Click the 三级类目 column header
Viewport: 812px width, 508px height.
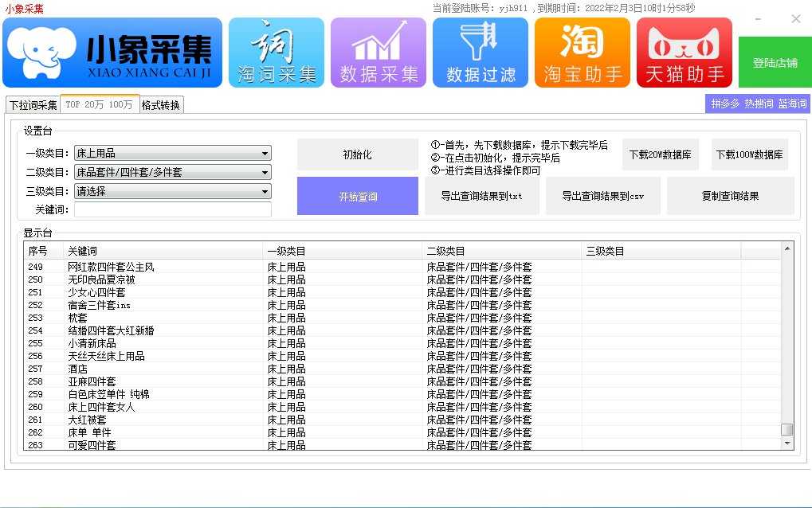click(661, 251)
